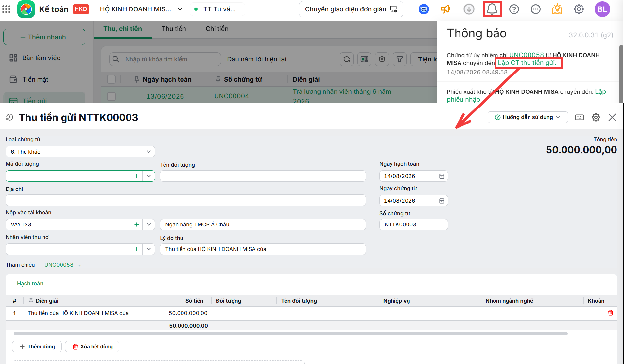Screen dimensions: 625x364
Task: Refresh the Thu, chi tiền list
Action: [347, 59]
